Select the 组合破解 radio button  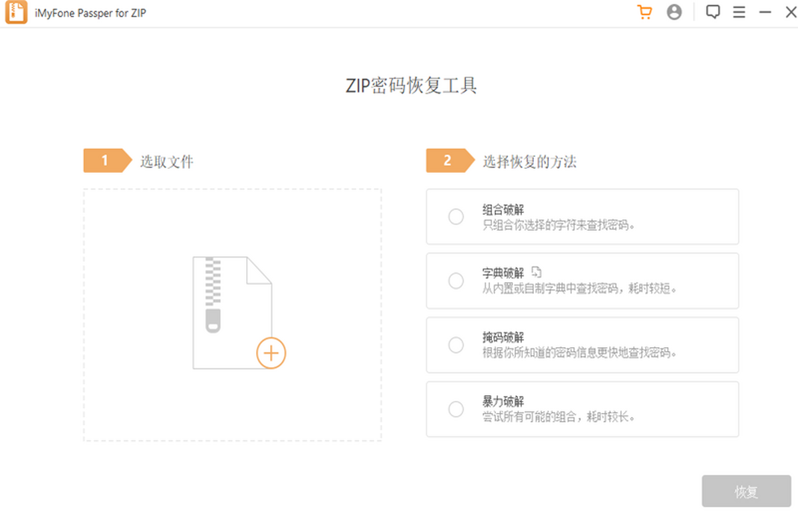coord(456,217)
